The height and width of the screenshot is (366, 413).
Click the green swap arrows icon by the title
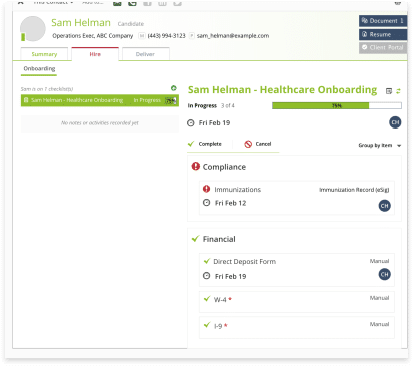[x=398, y=91]
